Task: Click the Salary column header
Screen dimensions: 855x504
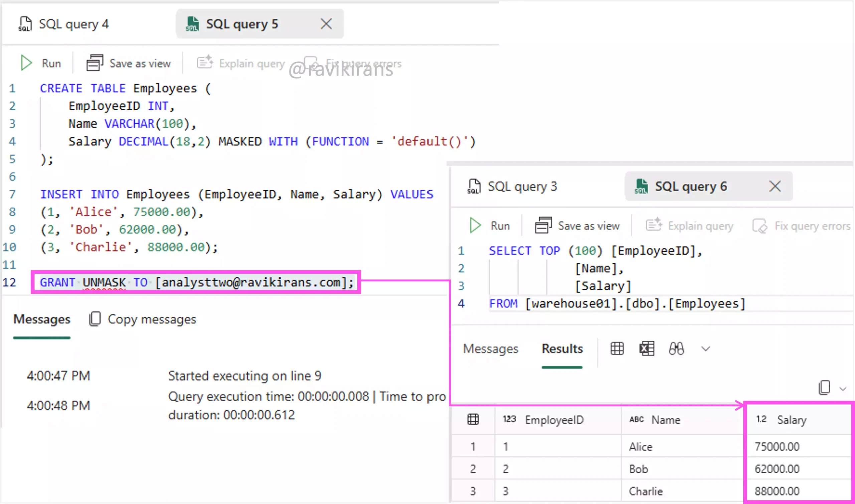Action: click(x=799, y=420)
